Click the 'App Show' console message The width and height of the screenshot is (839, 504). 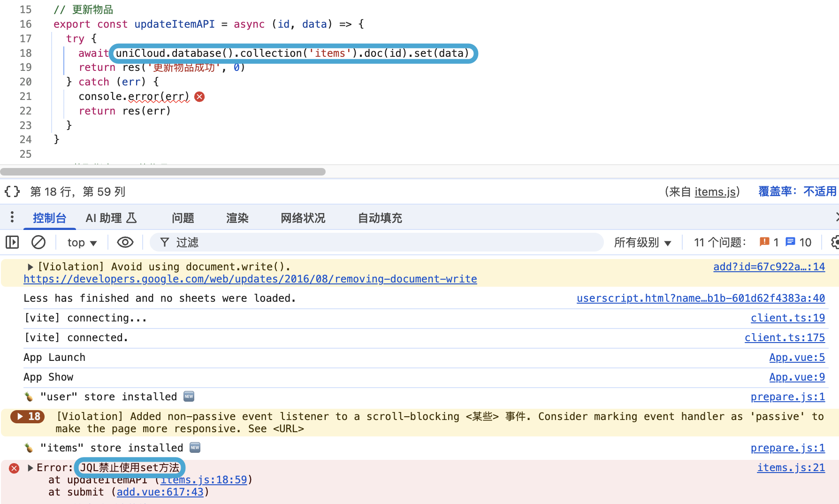point(48,377)
